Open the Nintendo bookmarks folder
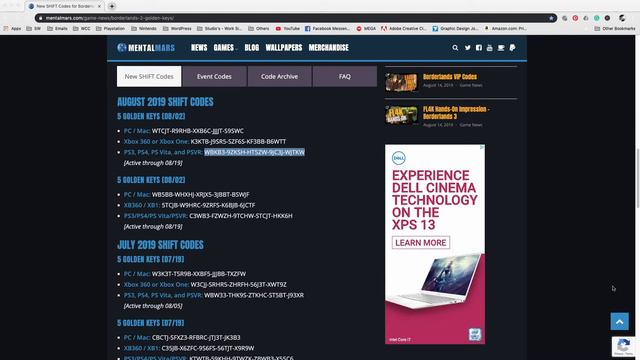Screen dimensions: 640x360 144,29
